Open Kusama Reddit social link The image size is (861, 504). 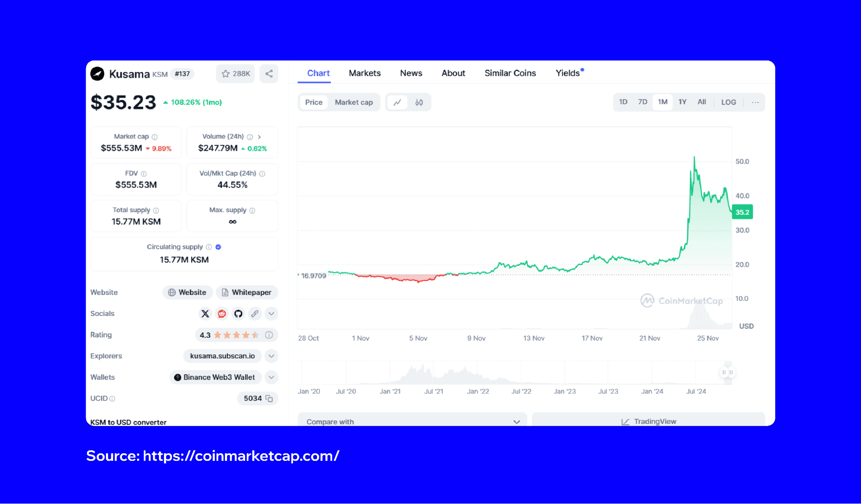click(x=222, y=314)
